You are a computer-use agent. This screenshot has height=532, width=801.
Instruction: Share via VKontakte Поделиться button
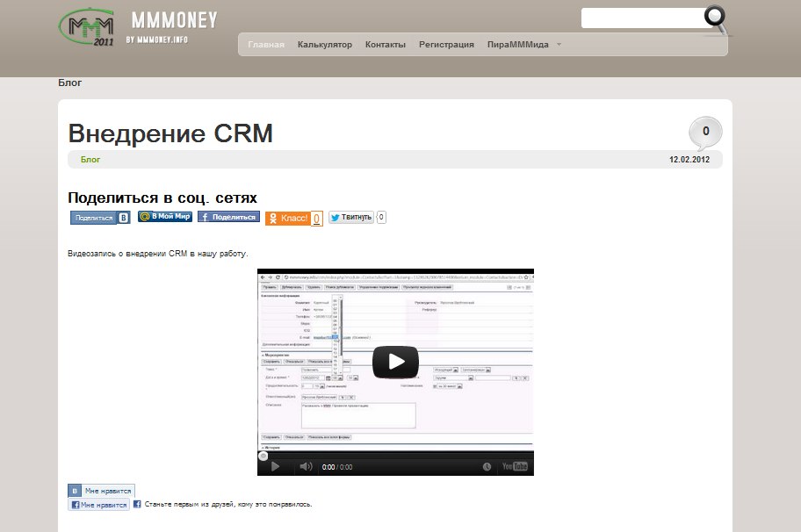pyautogui.click(x=100, y=218)
